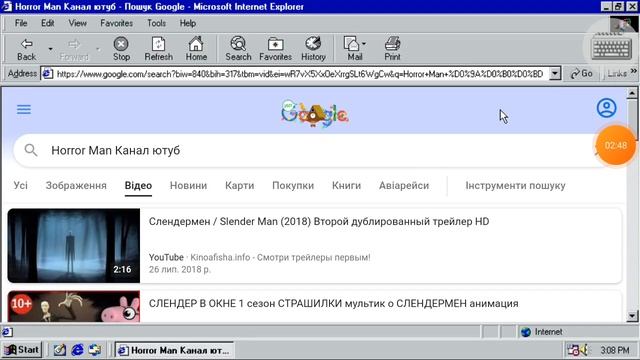The height and width of the screenshot is (360, 640).
Task: Open the Search toolbar pane
Action: [x=238, y=49]
